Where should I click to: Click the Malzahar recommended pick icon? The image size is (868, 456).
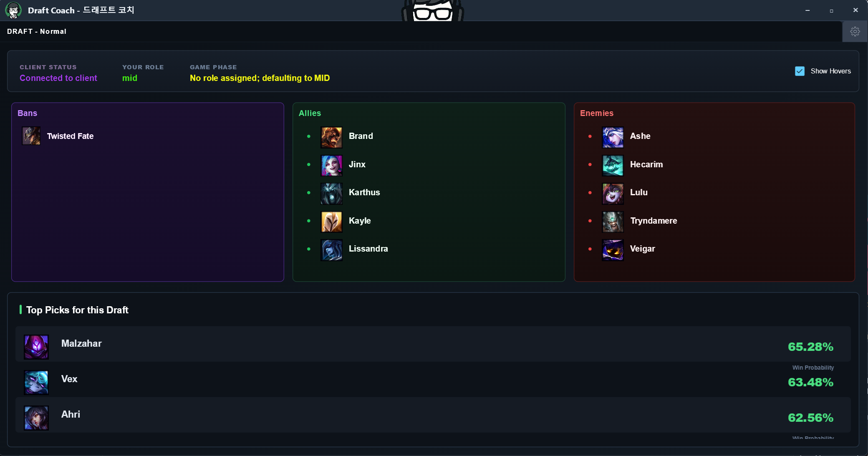[x=36, y=347]
